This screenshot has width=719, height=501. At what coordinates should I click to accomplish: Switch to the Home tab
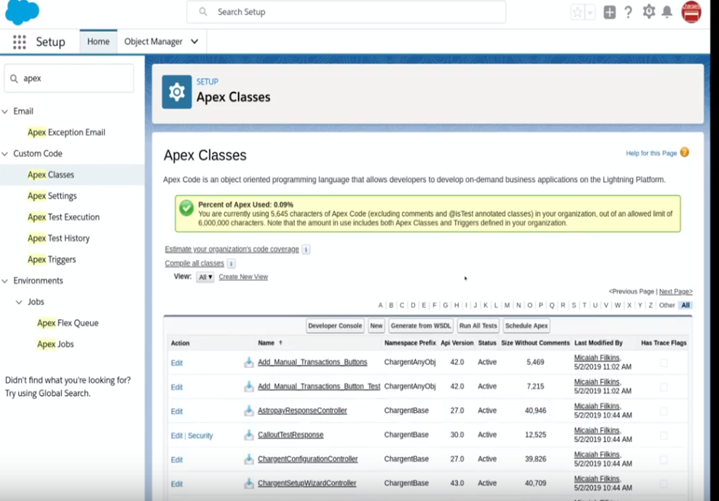point(98,42)
